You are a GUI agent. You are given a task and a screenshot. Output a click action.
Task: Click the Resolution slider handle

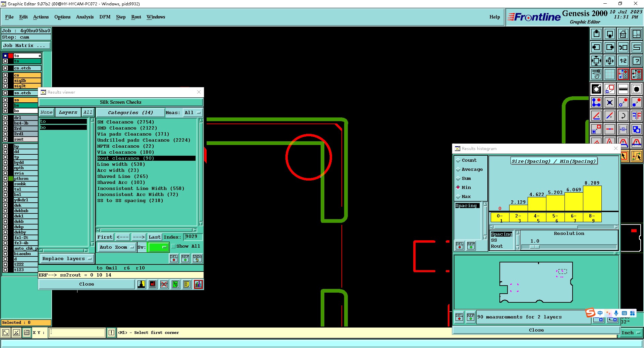(x=535, y=247)
